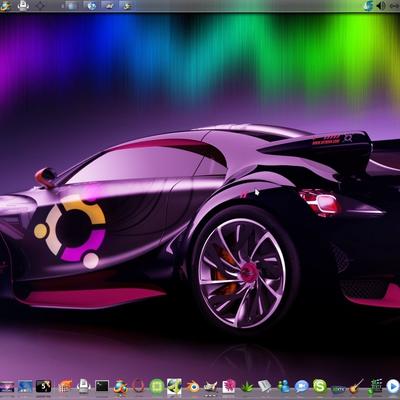Viewport: 400px width, 400px height.
Task: Click the fourth launcher icon in top panel
Action: [126, 6]
